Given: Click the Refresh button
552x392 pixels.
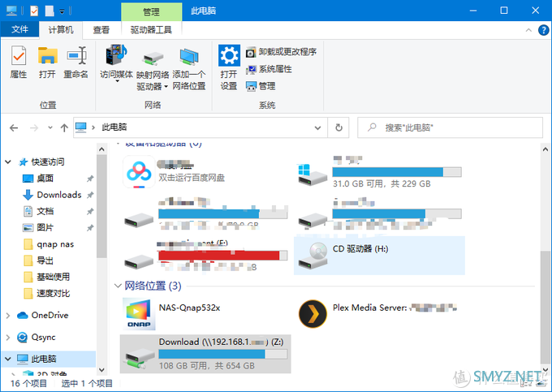Looking at the screenshot, I should pos(339,127).
